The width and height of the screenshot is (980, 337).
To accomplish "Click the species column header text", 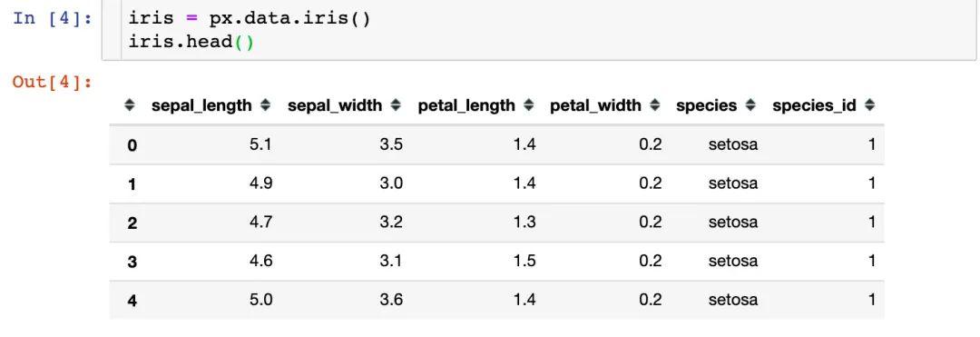I will coord(706,105).
